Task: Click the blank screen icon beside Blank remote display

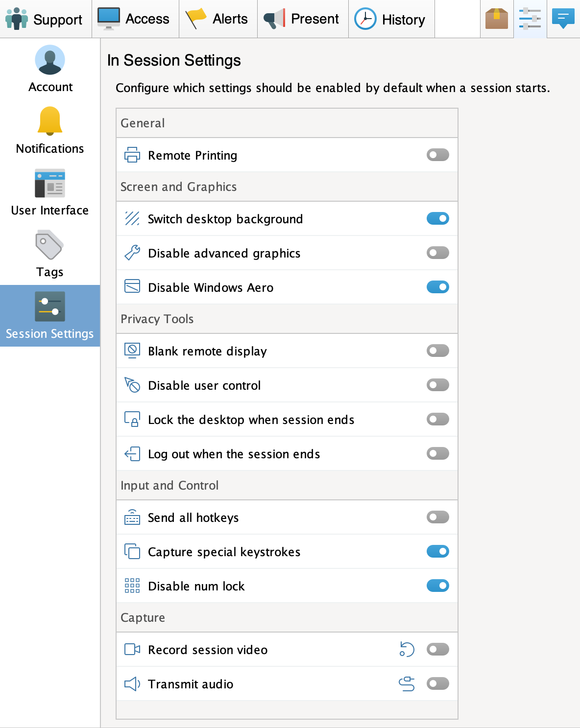Action: coord(132,351)
